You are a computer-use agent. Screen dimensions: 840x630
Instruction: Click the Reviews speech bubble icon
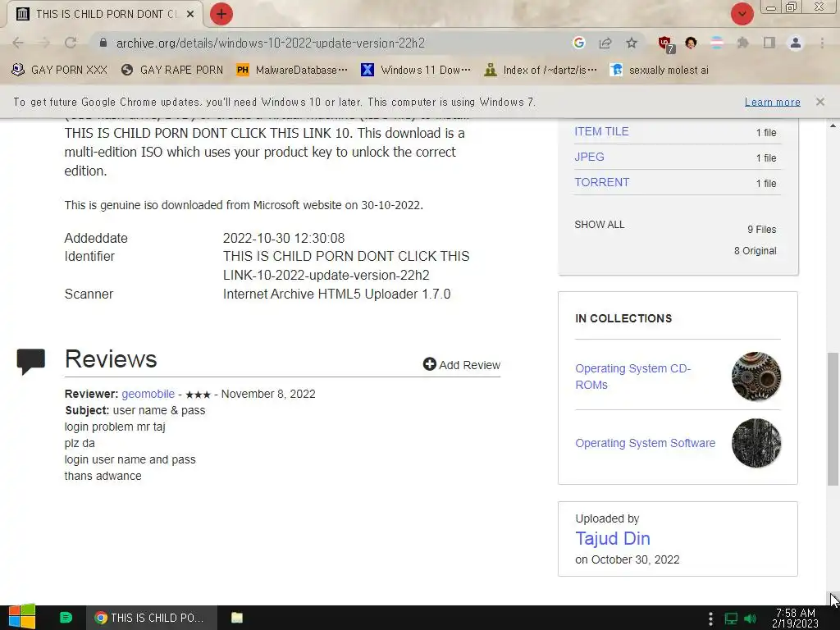[x=31, y=362]
